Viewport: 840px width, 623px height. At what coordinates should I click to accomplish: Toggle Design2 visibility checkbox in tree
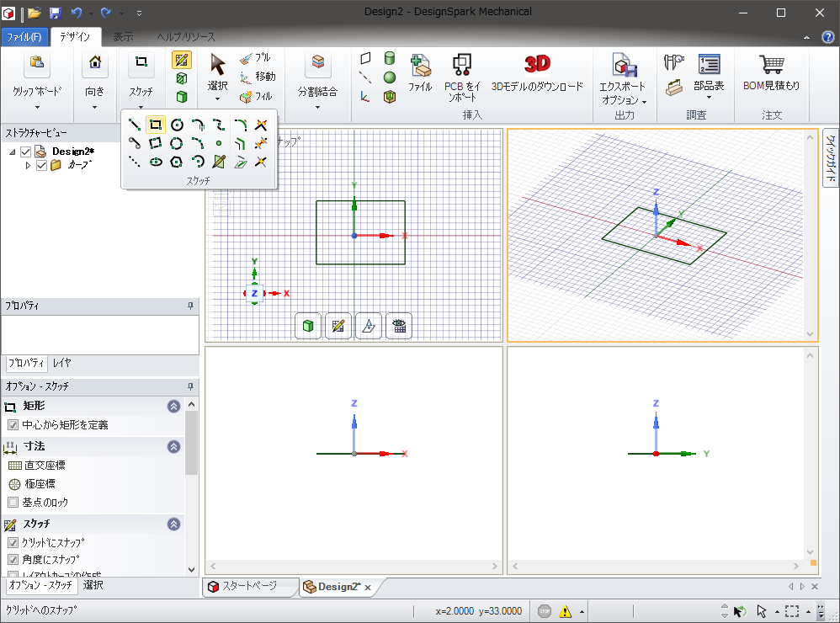point(25,152)
